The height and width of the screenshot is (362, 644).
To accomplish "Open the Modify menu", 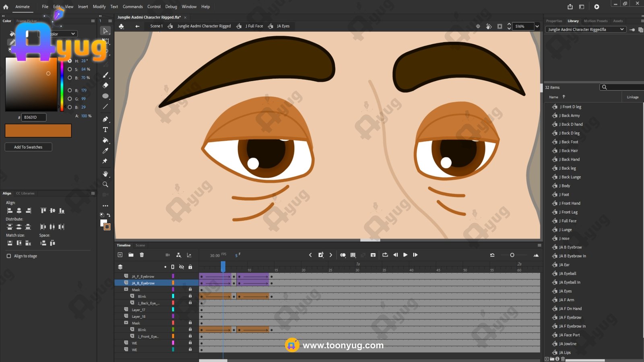I will click(x=99, y=7).
